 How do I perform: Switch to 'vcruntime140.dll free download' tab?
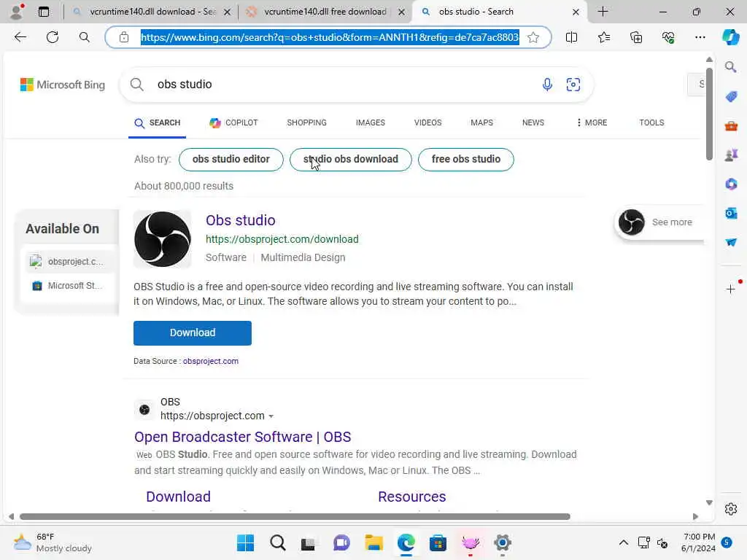pos(325,12)
